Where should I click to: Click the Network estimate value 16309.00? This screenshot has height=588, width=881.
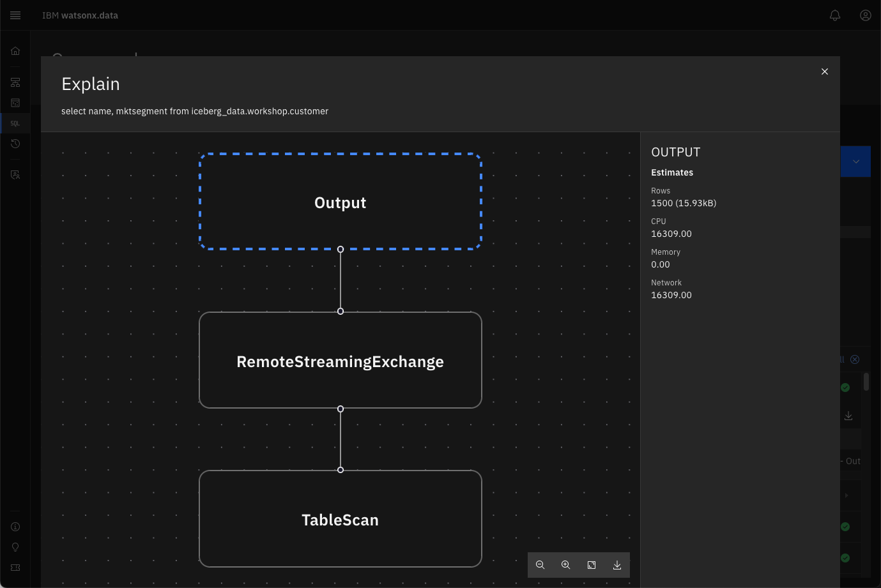pyautogui.click(x=671, y=295)
